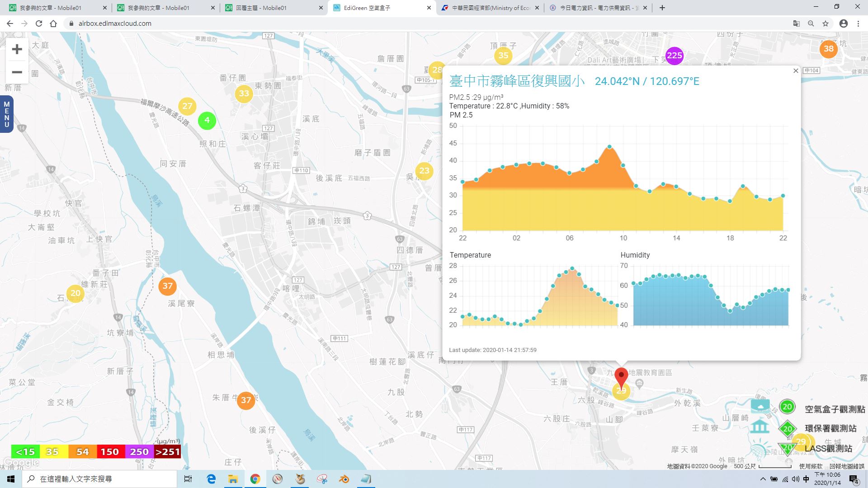Expand hidden system tray icons

(763, 479)
